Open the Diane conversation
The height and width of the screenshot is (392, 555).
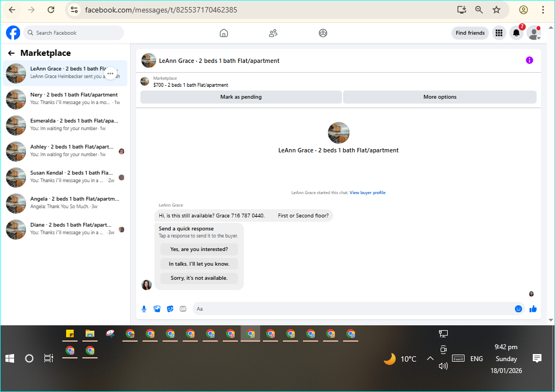click(x=65, y=229)
